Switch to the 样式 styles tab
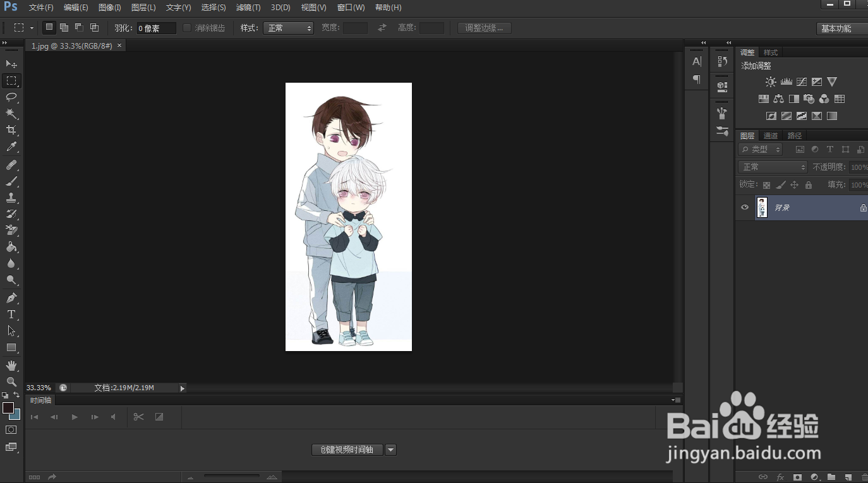 click(771, 52)
